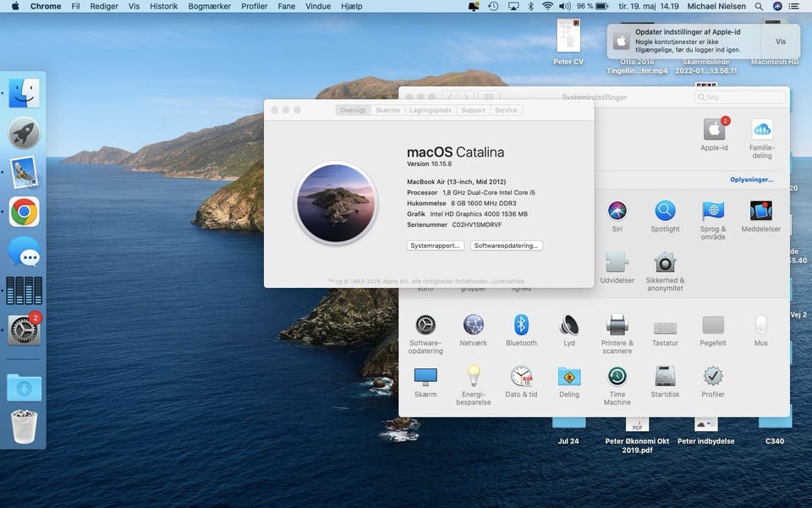Open Udvidelser preferences pane

coord(617,268)
